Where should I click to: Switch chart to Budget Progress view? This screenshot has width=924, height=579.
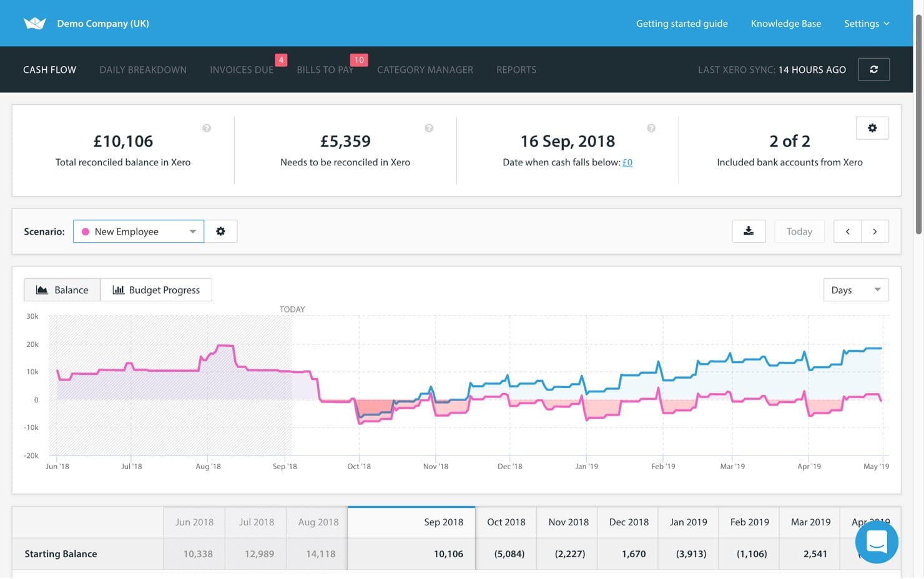[156, 290]
